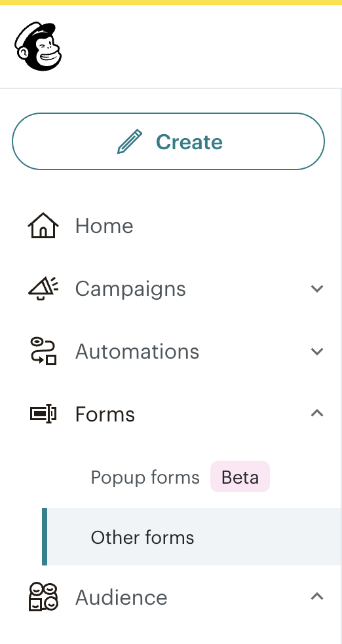Click the pencil icon in Create button
342x644 pixels.
click(130, 142)
